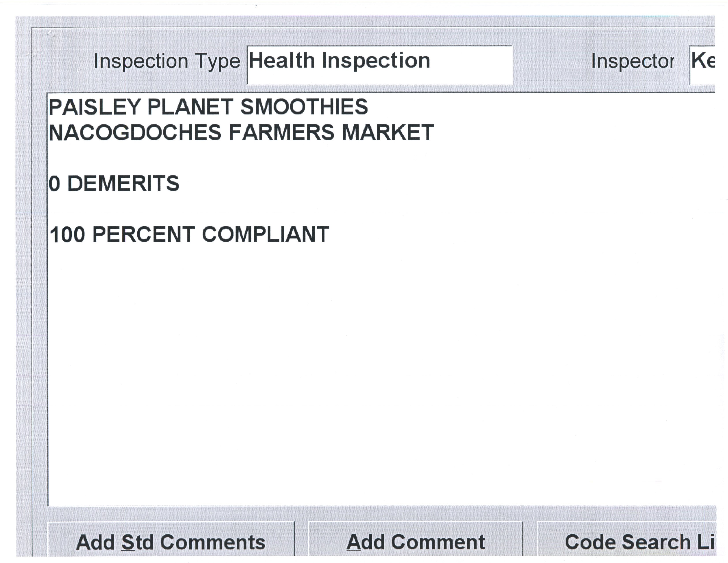Click the word PERCENT in comments
Viewport: 728px width, 563px height.
click(x=143, y=234)
